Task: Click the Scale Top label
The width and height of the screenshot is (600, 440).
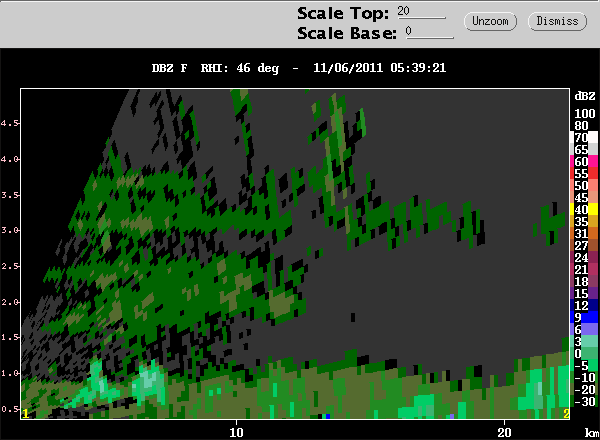Action: point(343,13)
